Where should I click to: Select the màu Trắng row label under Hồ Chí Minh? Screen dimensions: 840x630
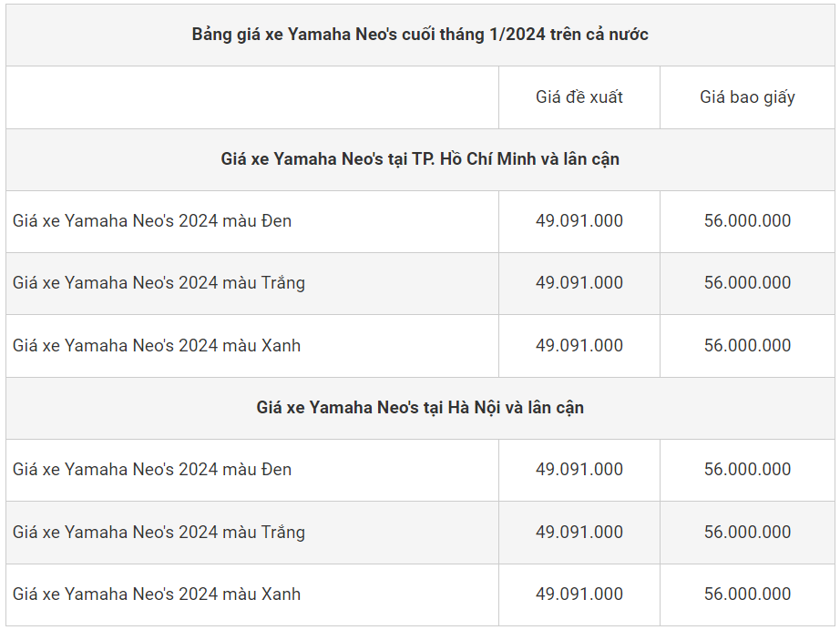(159, 283)
